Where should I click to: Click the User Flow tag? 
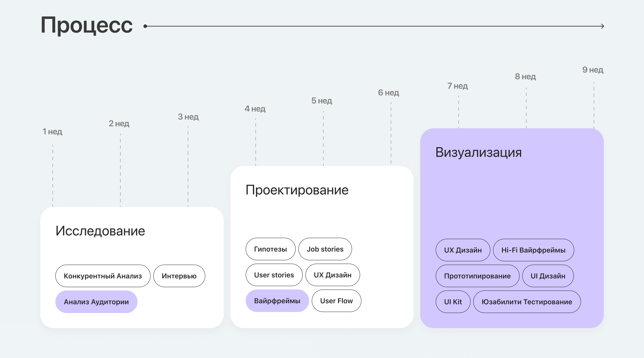point(336,301)
